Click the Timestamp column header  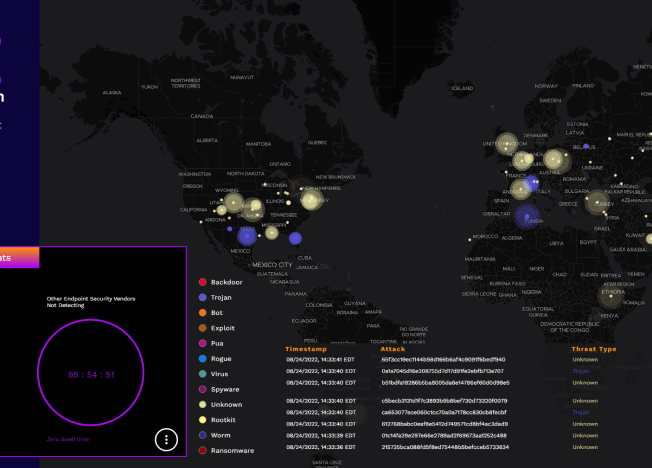click(x=313, y=348)
